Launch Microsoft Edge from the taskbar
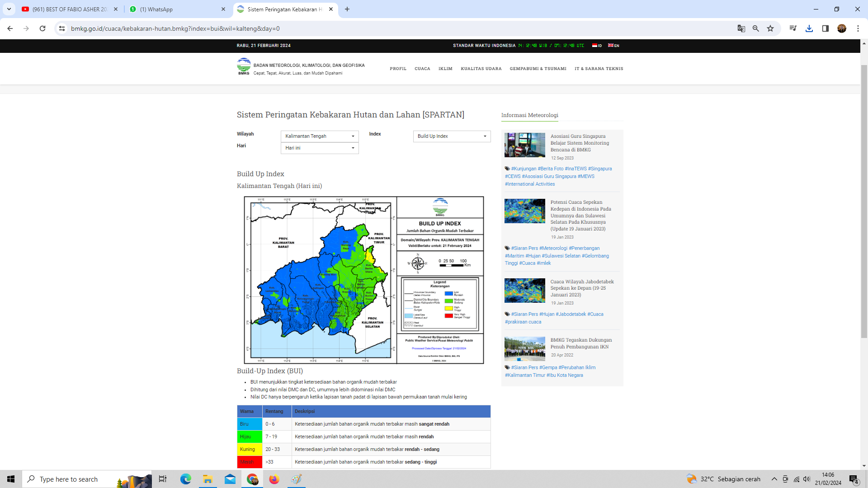 click(185, 479)
